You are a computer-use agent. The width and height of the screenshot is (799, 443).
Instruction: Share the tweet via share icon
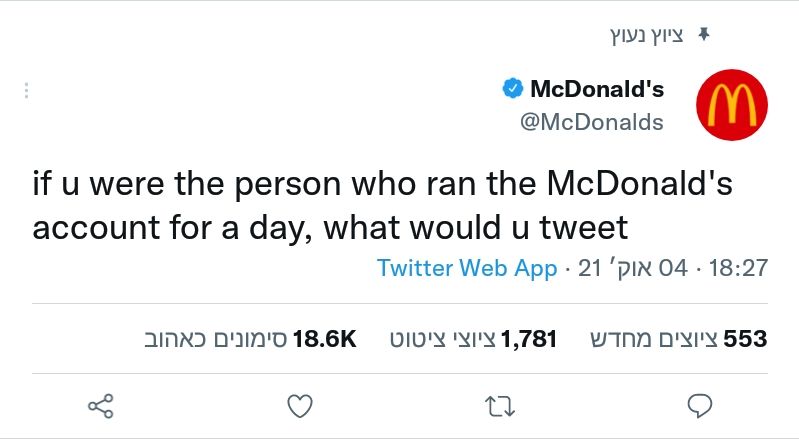tap(100, 405)
